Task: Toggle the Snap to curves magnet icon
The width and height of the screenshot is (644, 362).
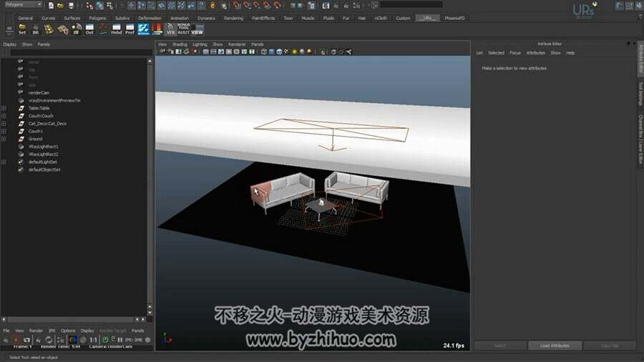Action: [247, 5]
